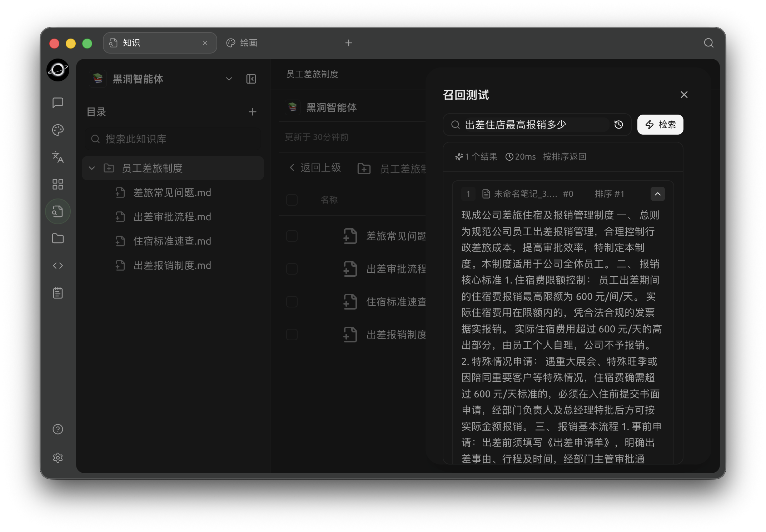Image resolution: width=766 pixels, height=532 pixels.
Task: Click the 住宿标准速查 file icon in list
Action: 350,302
